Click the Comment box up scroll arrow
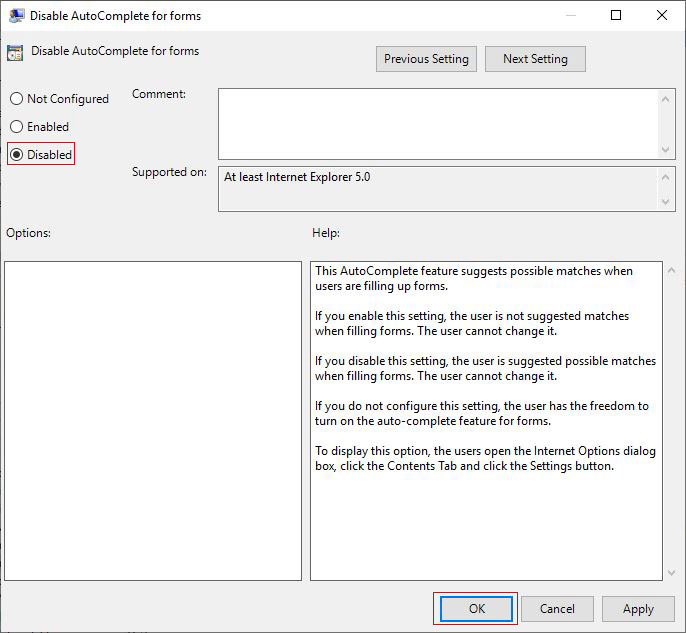The height and width of the screenshot is (633, 686). (665, 99)
